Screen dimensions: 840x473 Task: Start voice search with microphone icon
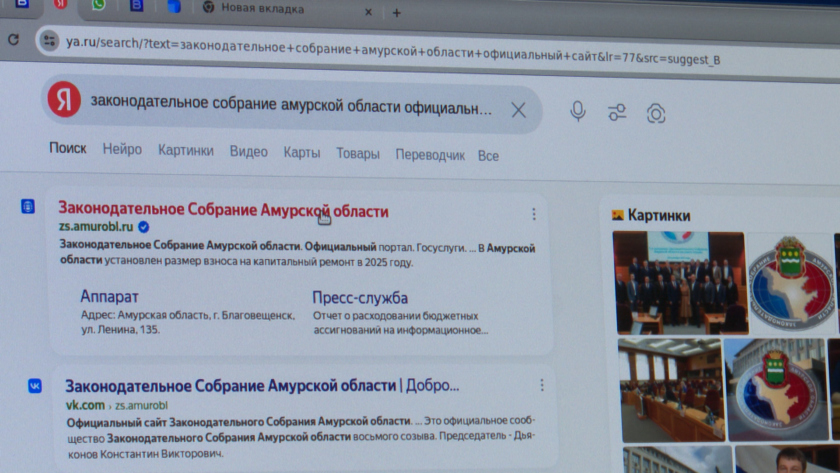click(578, 111)
